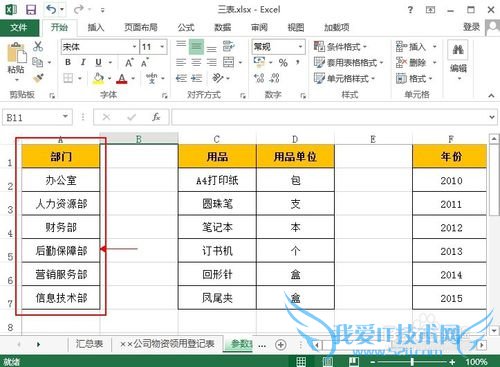Screen dimensions: 500x367
Task: Increase decimal places
Action: pos(259,79)
